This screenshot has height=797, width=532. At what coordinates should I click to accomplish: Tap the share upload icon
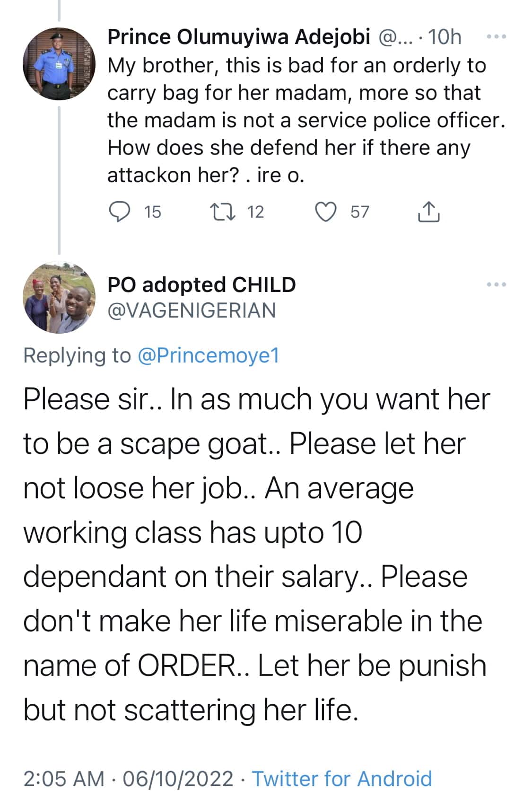[x=428, y=212]
